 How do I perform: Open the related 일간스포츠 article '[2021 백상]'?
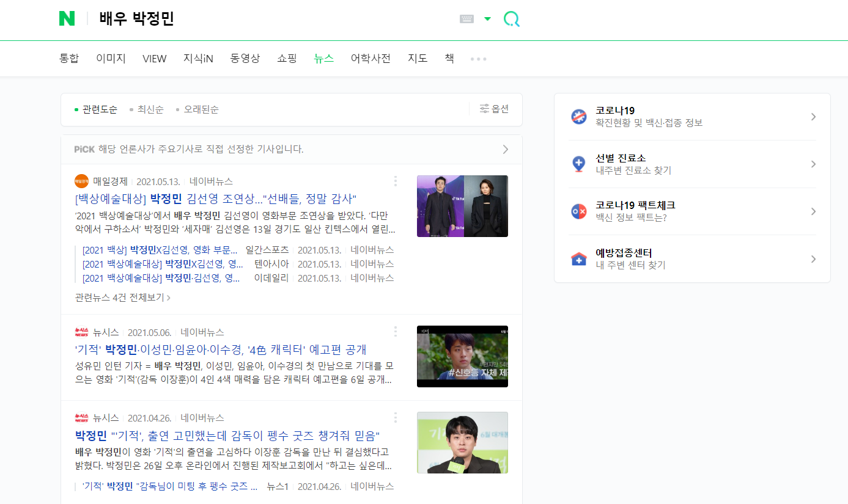[x=160, y=250]
